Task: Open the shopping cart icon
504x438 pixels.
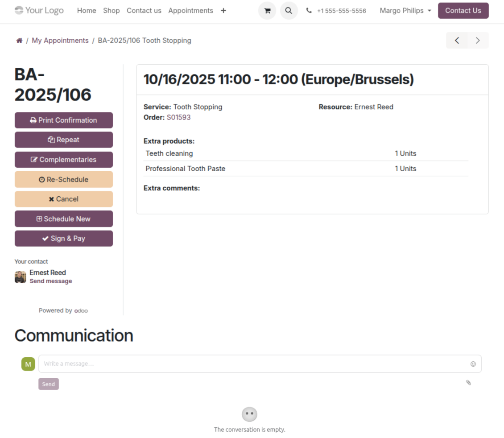Action: coord(267,11)
